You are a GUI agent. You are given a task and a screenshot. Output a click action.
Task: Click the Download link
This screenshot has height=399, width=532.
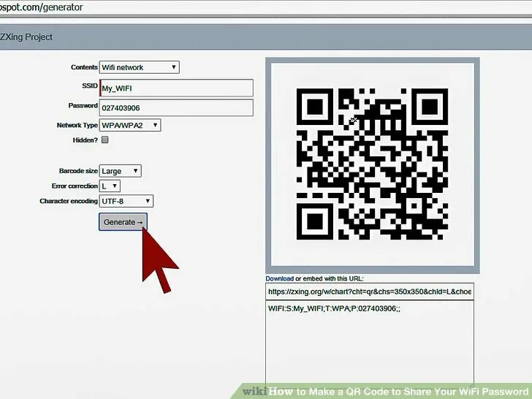tap(280, 278)
